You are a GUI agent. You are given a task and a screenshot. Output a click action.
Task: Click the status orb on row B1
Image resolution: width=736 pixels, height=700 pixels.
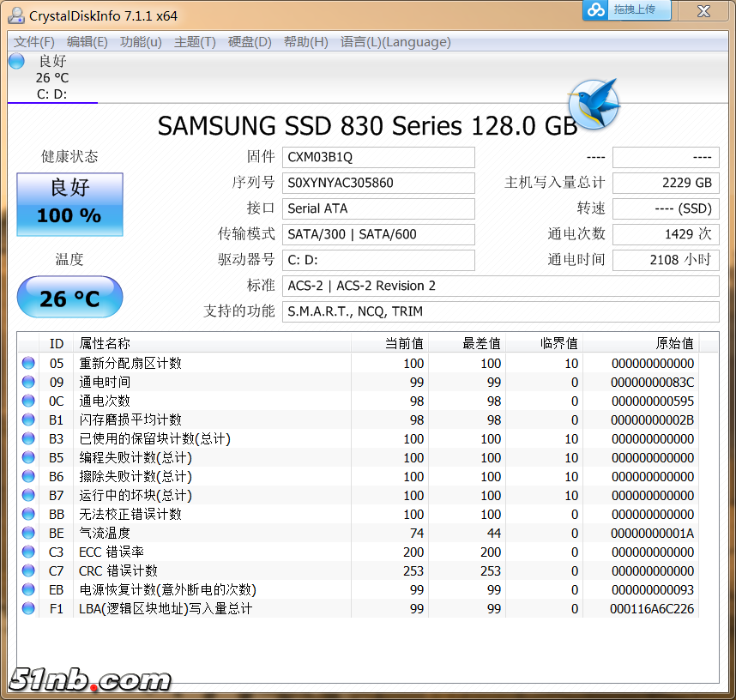point(28,419)
